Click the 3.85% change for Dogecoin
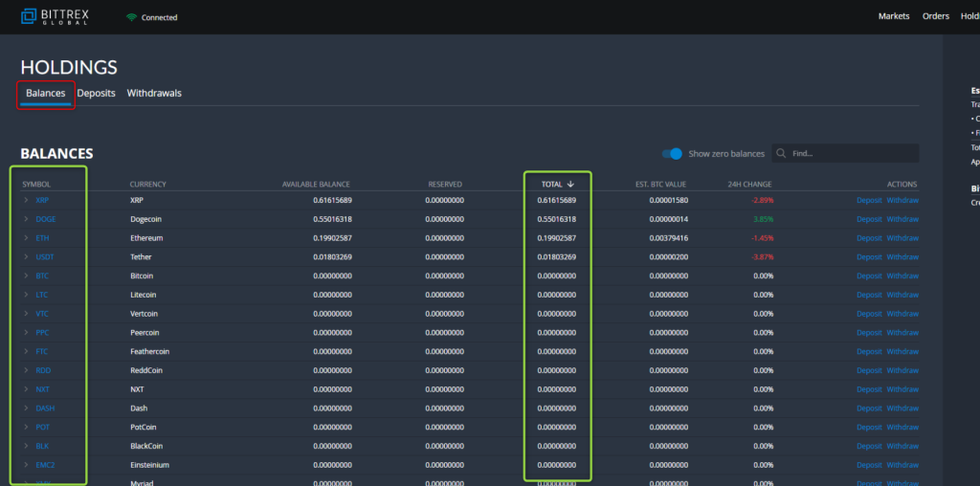The width and height of the screenshot is (980, 486). (763, 219)
